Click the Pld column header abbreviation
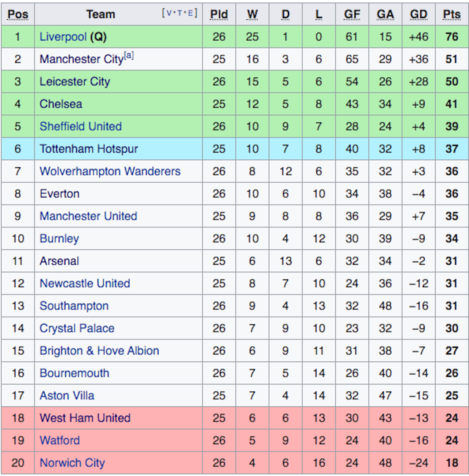469x476 pixels. coord(219,14)
